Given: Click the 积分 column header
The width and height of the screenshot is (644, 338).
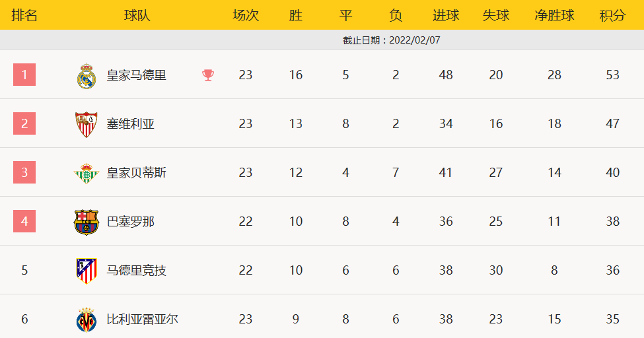Looking at the screenshot, I should coord(612,15).
